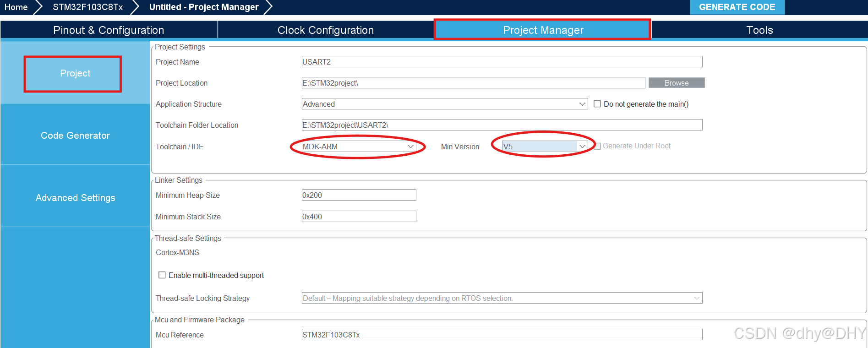The image size is (868, 348).
Task: Click the Toolchain Folder Location field
Action: (x=502, y=125)
